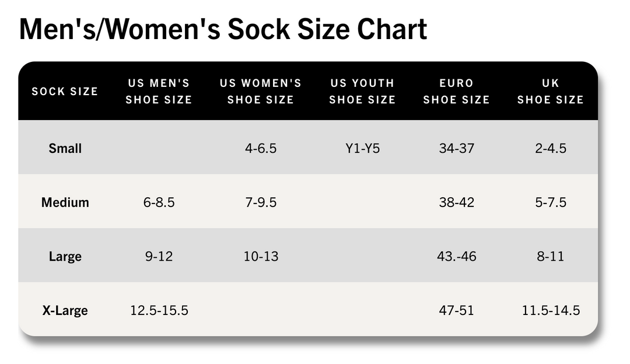Select the Large row label

(65, 256)
